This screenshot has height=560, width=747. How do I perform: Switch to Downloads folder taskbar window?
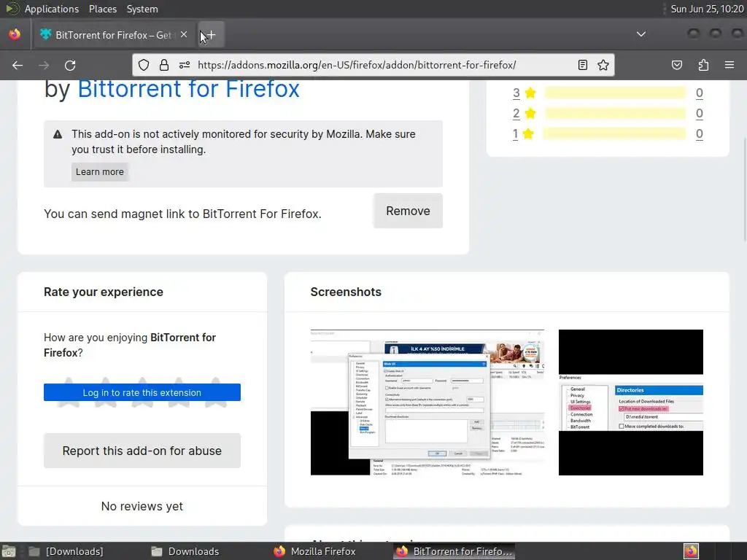185,551
